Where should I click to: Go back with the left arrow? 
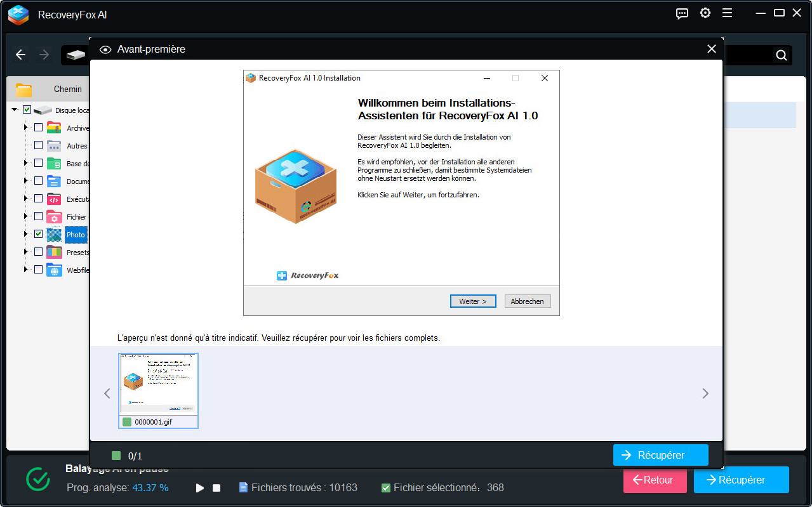[x=20, y=55]
